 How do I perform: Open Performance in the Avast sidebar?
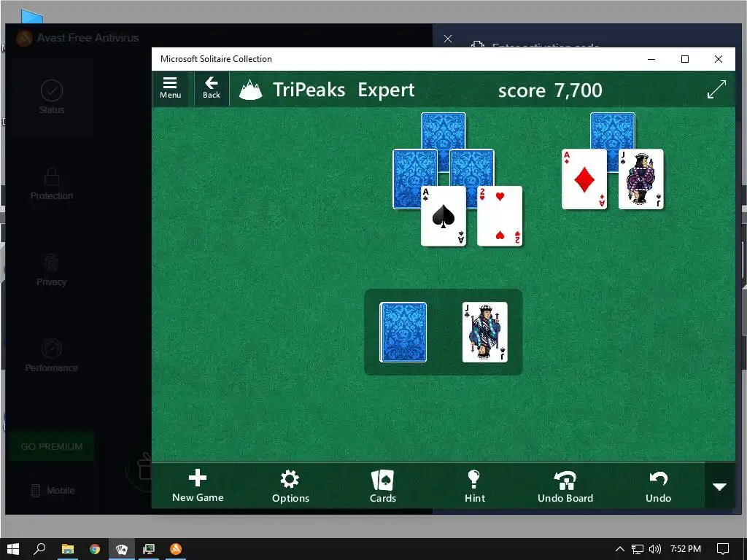(52, 356)
